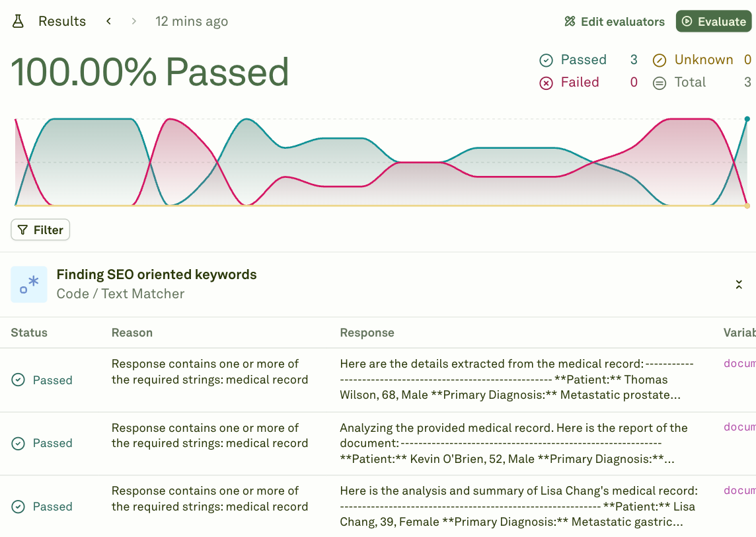The image size is (756, 537).
Task: Click the yellow Unknown summary icon
Action: 659,60
